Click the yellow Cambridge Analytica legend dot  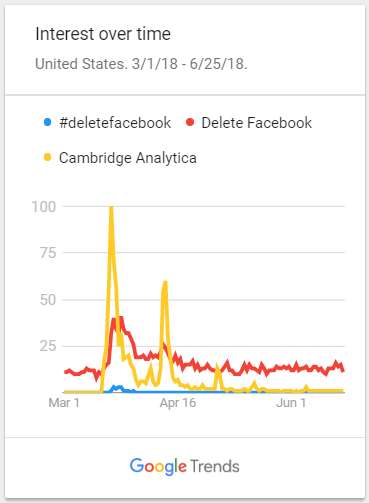click(x=47, y=157)
